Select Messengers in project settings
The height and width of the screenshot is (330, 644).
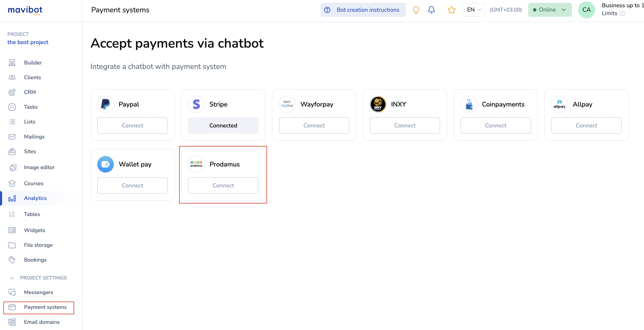pyautogui.click(x=38, y=292)
